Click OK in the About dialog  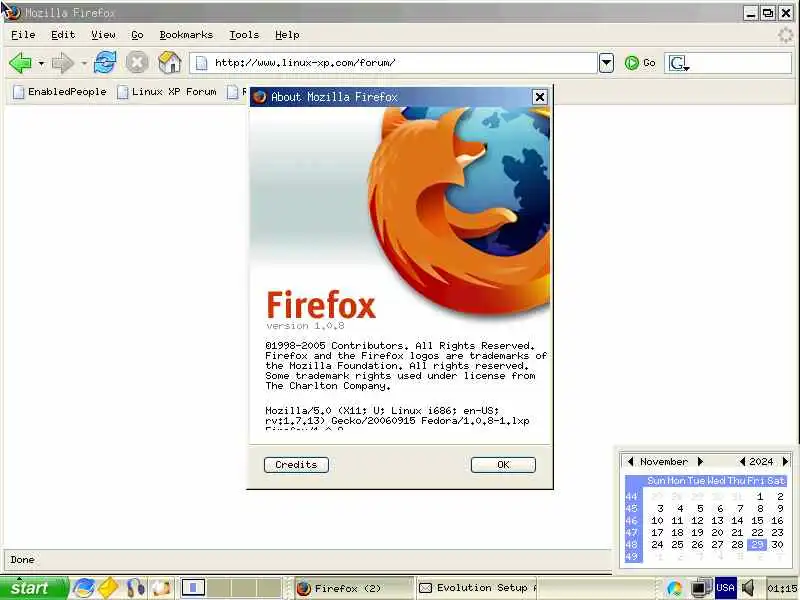coord(503,465)
